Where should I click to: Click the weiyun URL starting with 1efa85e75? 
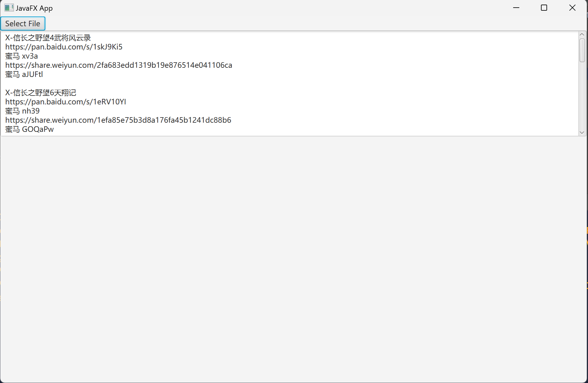click(118, 120)
